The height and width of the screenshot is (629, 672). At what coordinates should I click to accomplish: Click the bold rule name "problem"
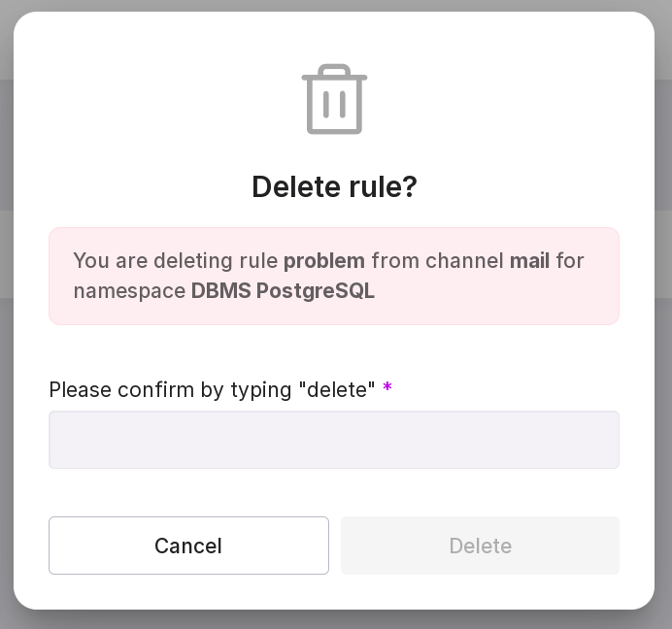(324, 261)
